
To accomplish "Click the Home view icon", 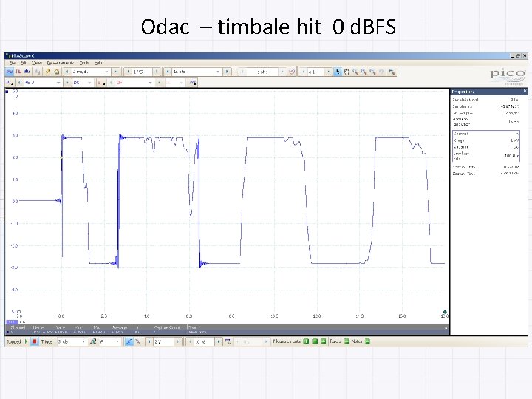I will point(56,72).
